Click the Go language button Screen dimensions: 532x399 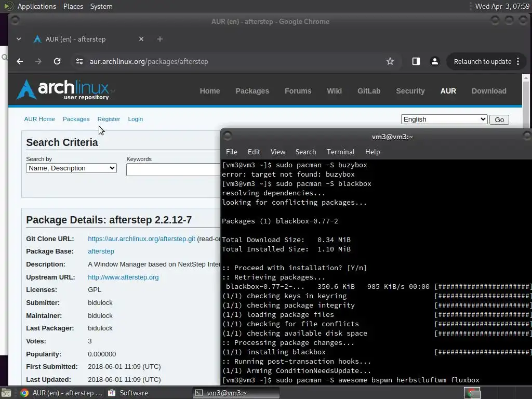click(499, 119)
